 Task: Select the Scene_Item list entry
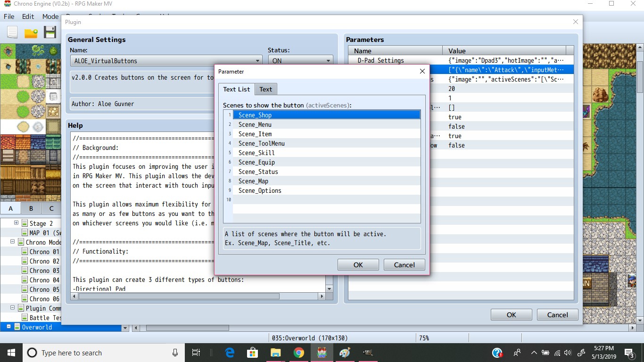(326, 134)
